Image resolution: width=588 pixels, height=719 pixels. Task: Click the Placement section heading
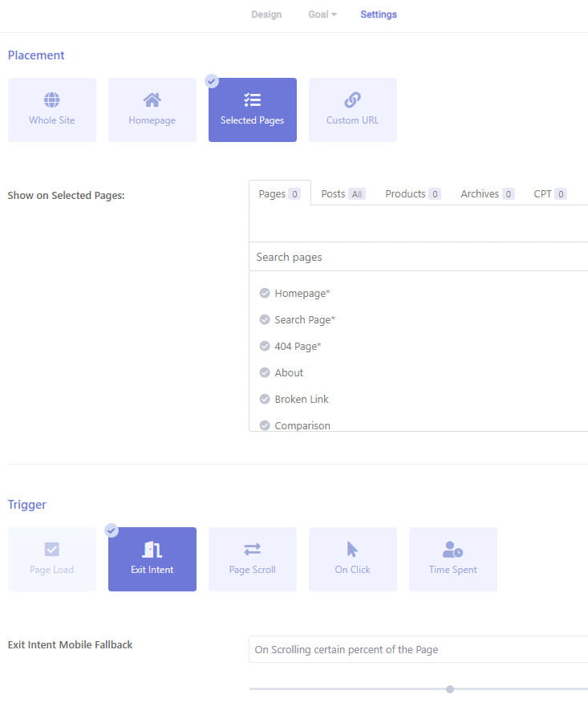tap(36, 55)
